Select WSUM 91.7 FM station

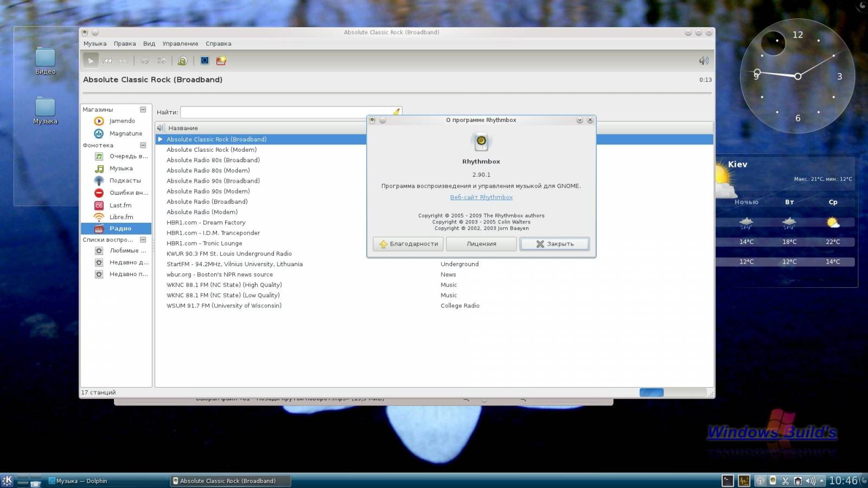(x=224, y=306)
